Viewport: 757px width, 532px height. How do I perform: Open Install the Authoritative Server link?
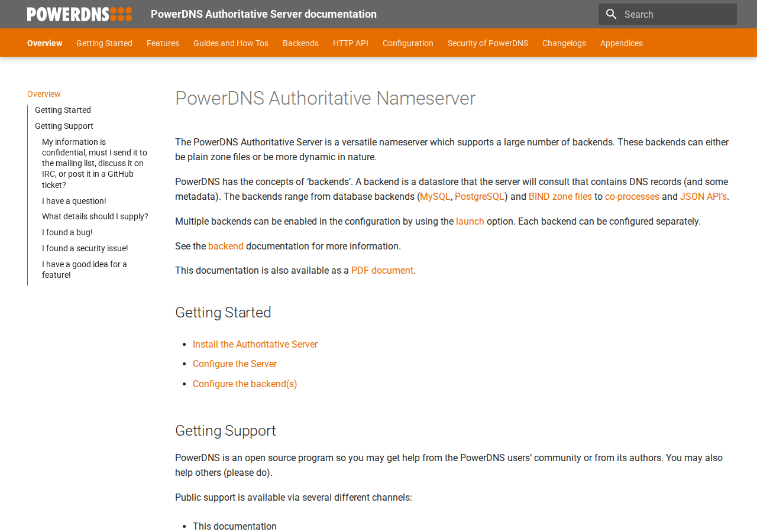point(255,344)
